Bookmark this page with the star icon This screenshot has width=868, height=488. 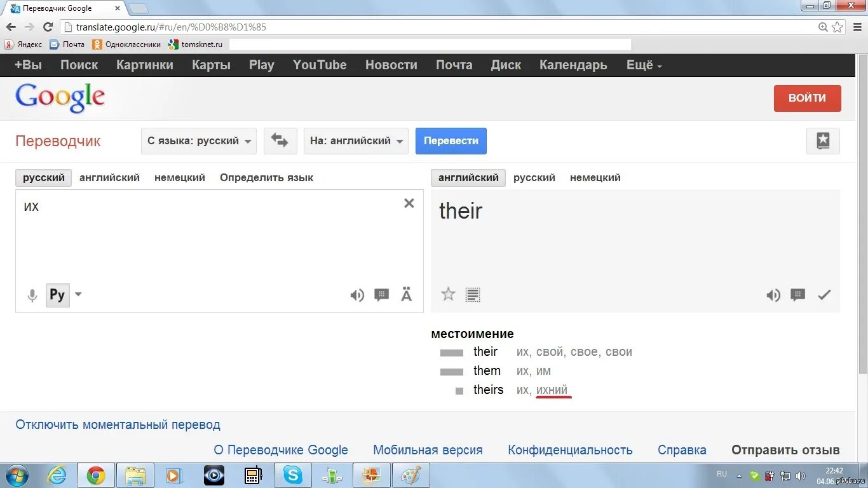pos(837,27)
